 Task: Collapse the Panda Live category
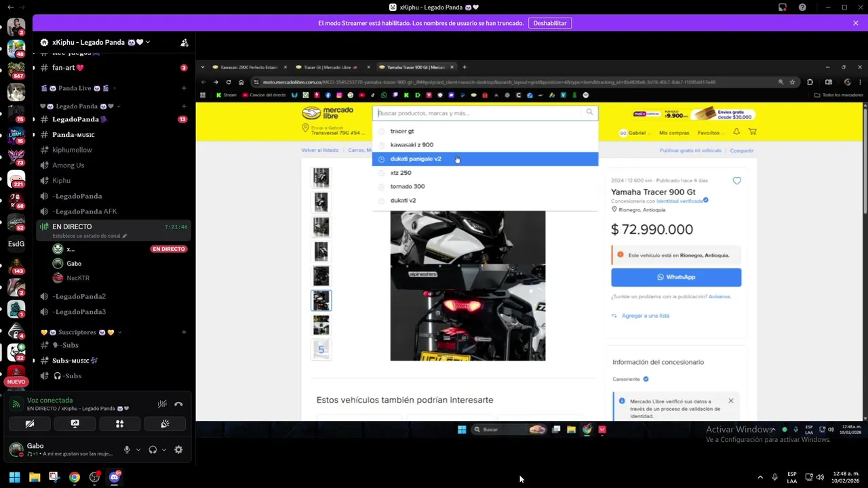click(78, 88)
